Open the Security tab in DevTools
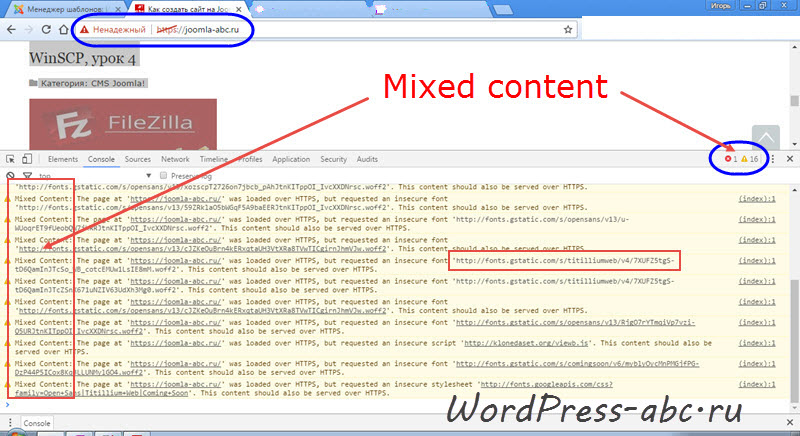This screenshot has width=800, height=436. tap(334, 159)
